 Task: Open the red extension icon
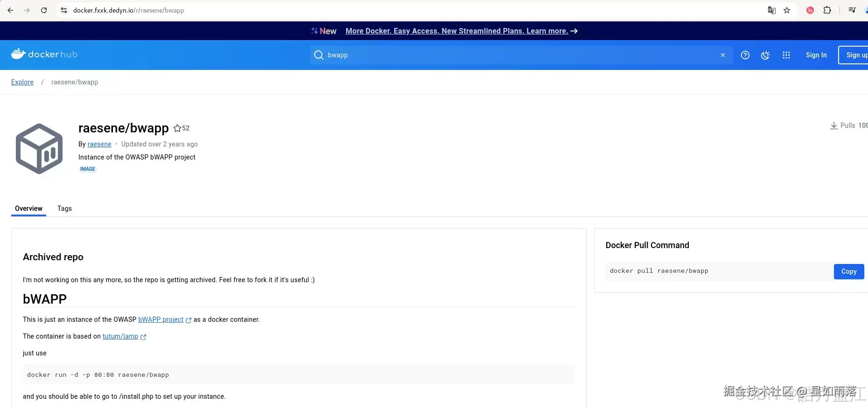coord(810,10)
